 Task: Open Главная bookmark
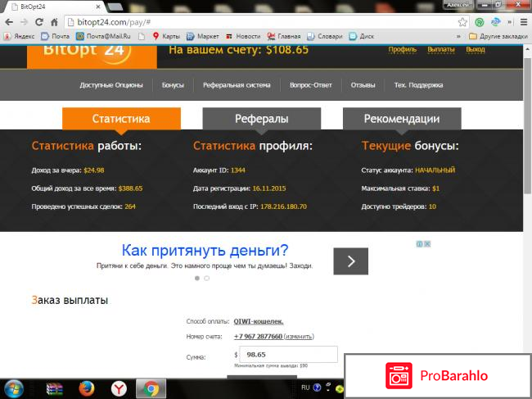click(284, 36)
